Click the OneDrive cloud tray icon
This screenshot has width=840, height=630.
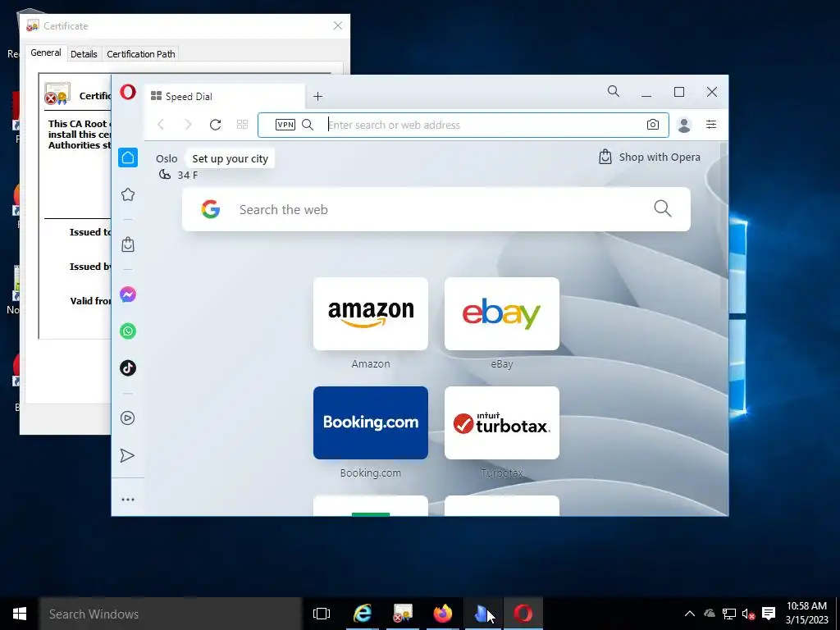[710, 614]
